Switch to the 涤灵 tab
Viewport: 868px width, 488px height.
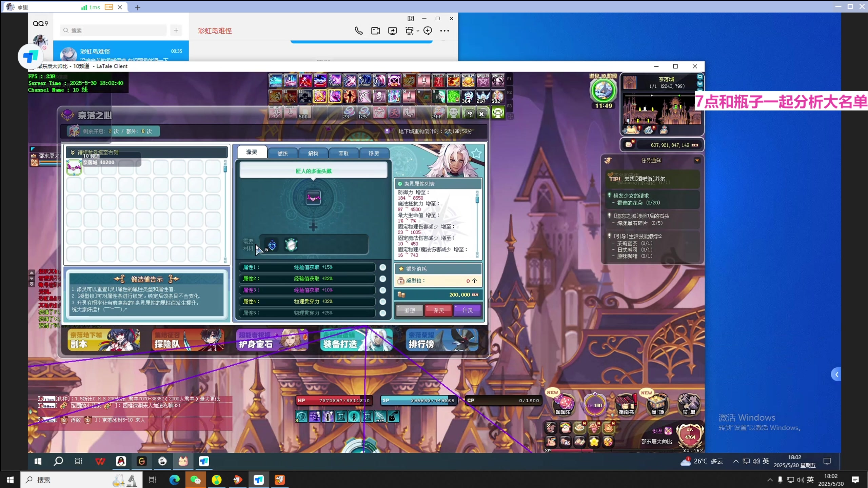coord(252,152)
